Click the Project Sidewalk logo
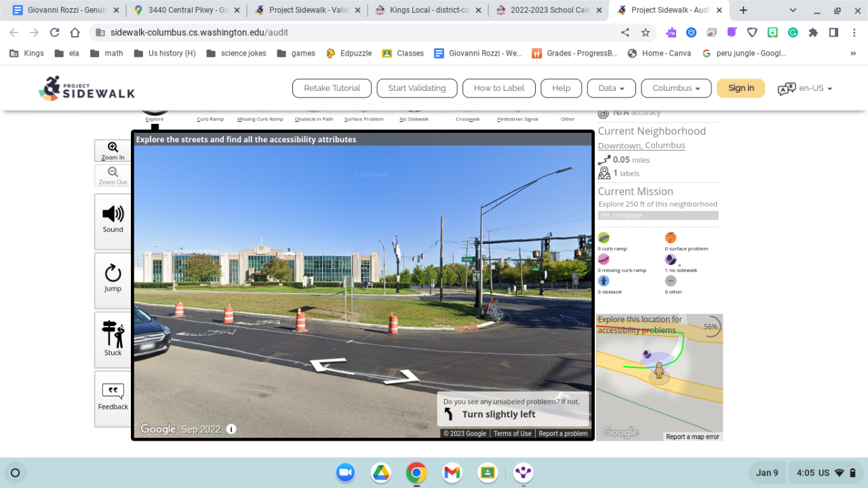Viewport: 868px width, 488px height. (x=87, y=88)
